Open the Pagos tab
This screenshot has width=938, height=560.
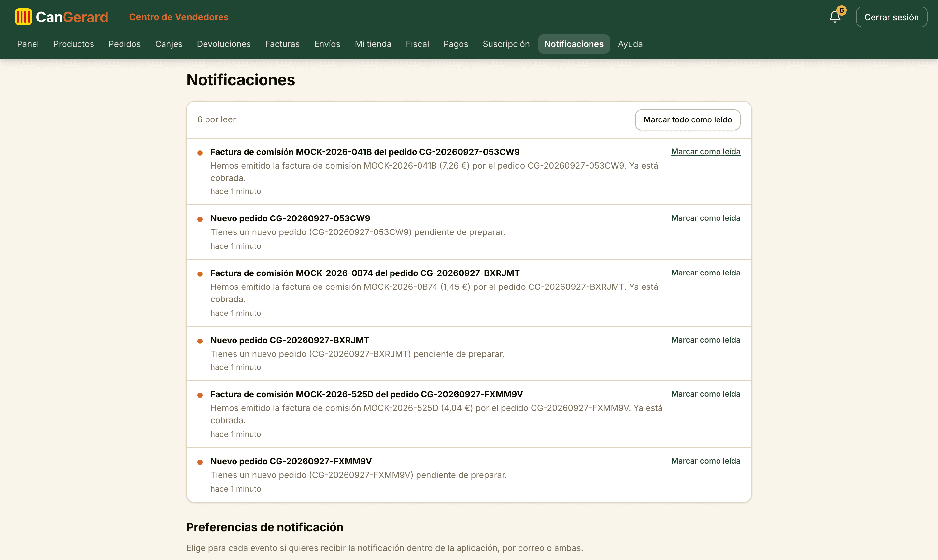(456, 44)
